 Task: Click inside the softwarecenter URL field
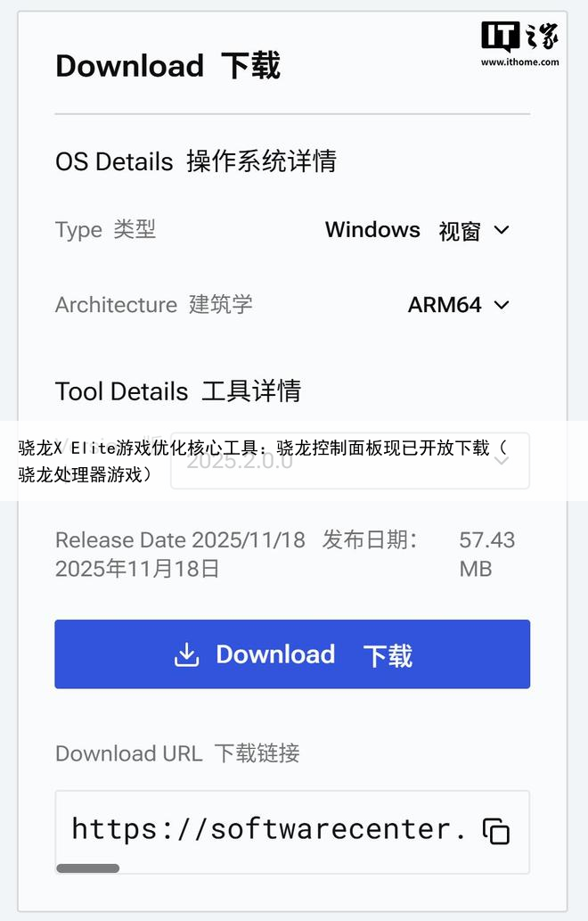coord(269,829)
